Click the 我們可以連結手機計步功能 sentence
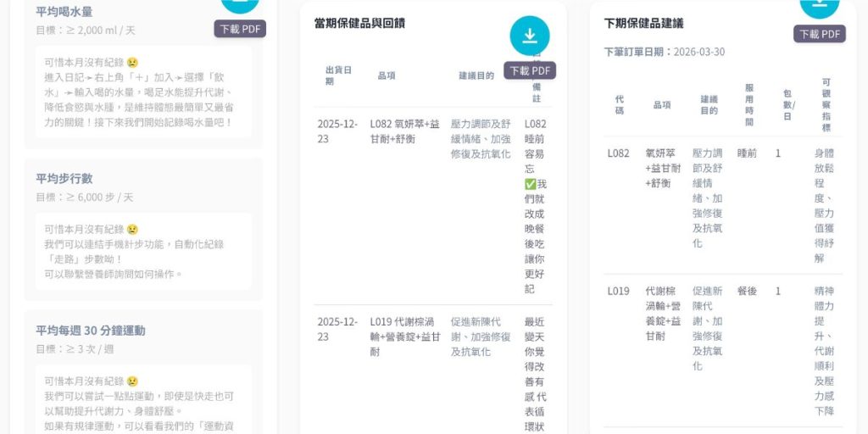This screenshot has width=868, height=434. click(134, 251)
